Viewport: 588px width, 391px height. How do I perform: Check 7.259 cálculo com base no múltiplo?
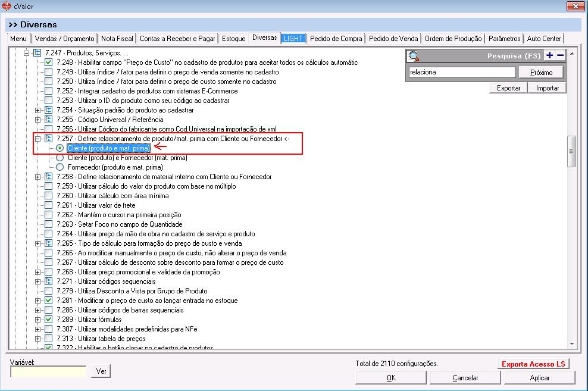pos(49,186)
